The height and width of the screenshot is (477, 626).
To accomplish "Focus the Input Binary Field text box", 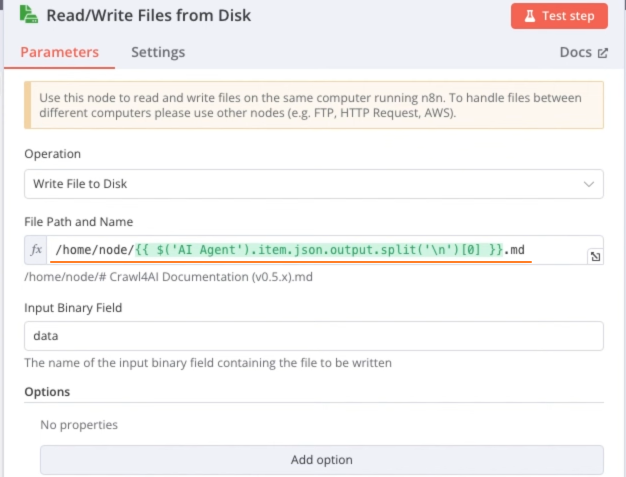I will 313,336.
